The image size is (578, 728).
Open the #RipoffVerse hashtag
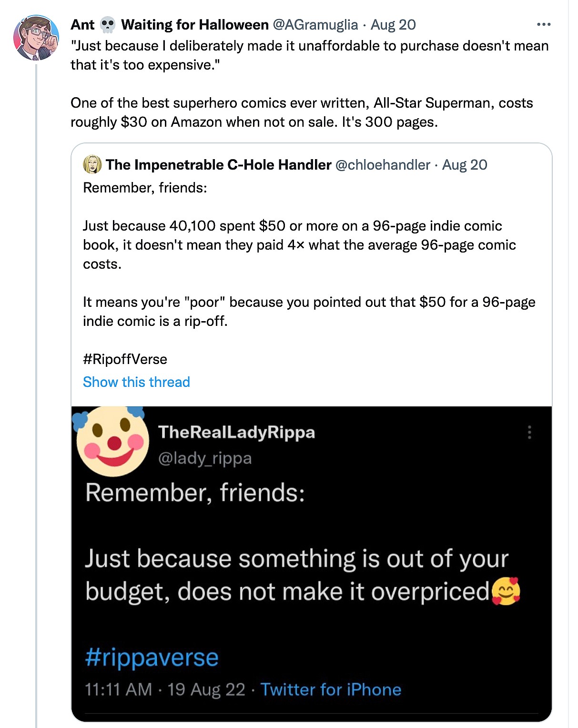click(125, 359)
